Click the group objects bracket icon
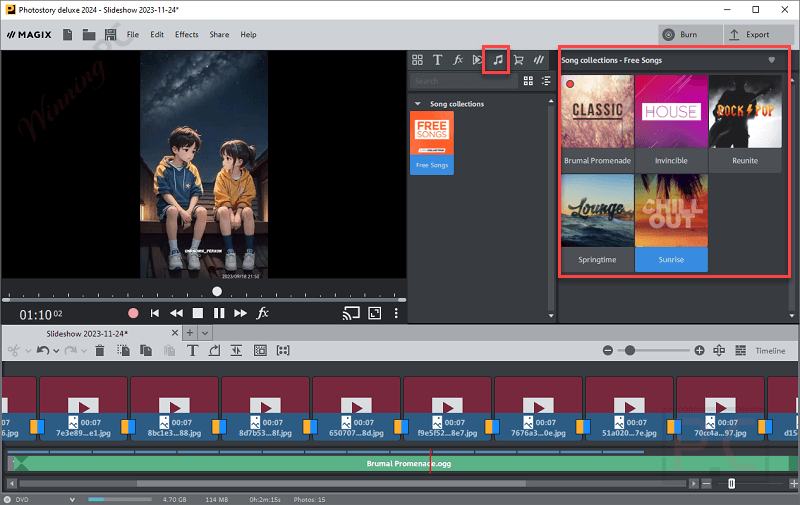800x505 pixels. tap(283, 350)
